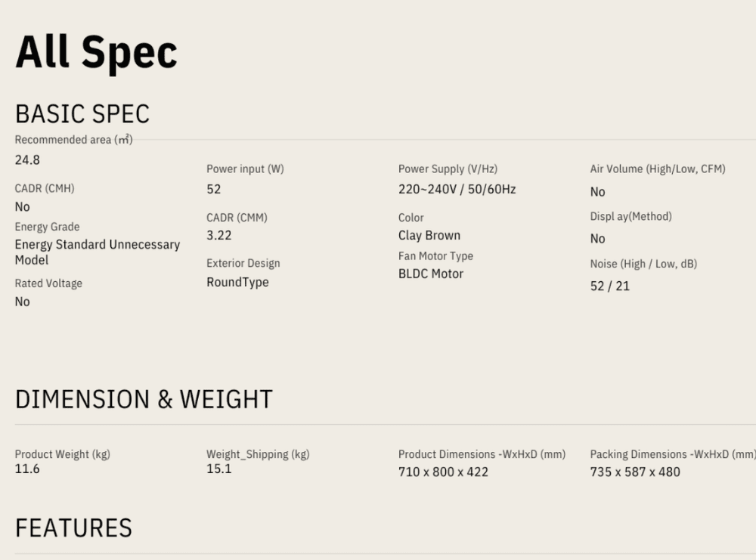This screenshot has width=756, height=560.
Task: Click the BASIC SPEC section heading
Action: [82, 113]
